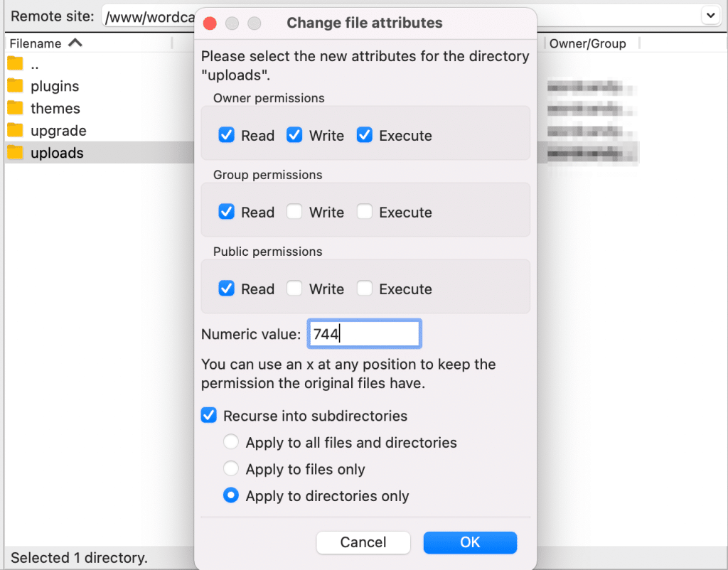Open the Remote site dropdown

[712, 15]
